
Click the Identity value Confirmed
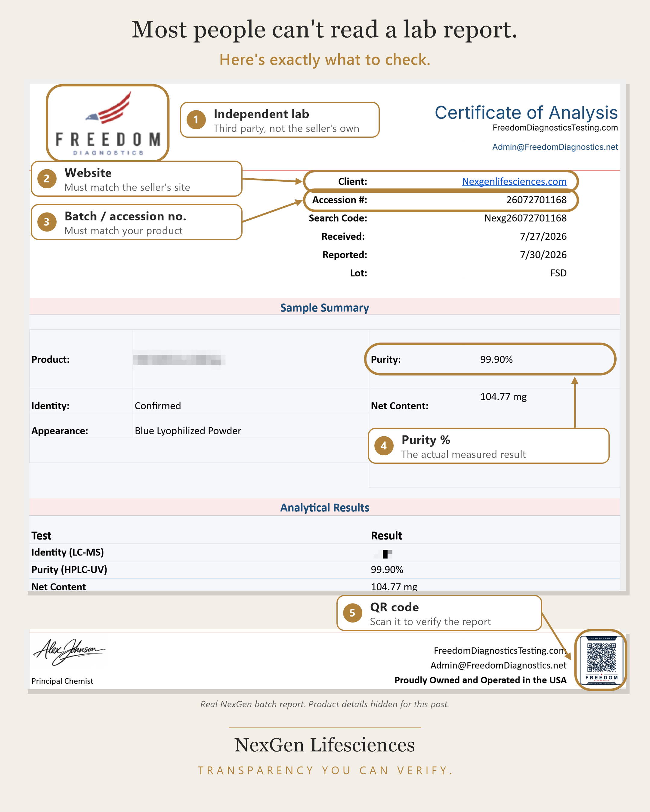(x=158, y=406)
